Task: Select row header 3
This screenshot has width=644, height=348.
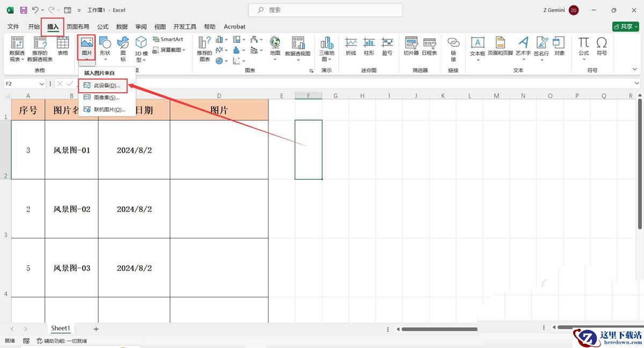Action: (5, 209)
